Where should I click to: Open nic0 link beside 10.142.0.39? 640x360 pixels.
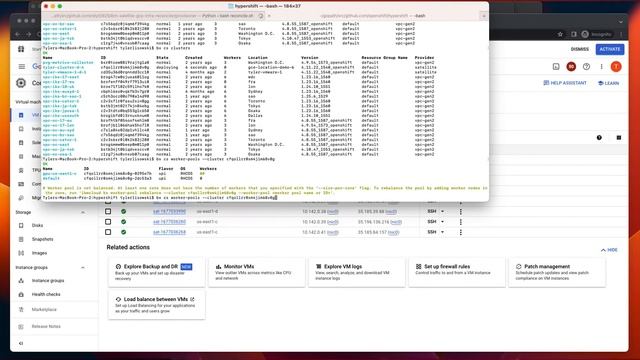(333, 222)
